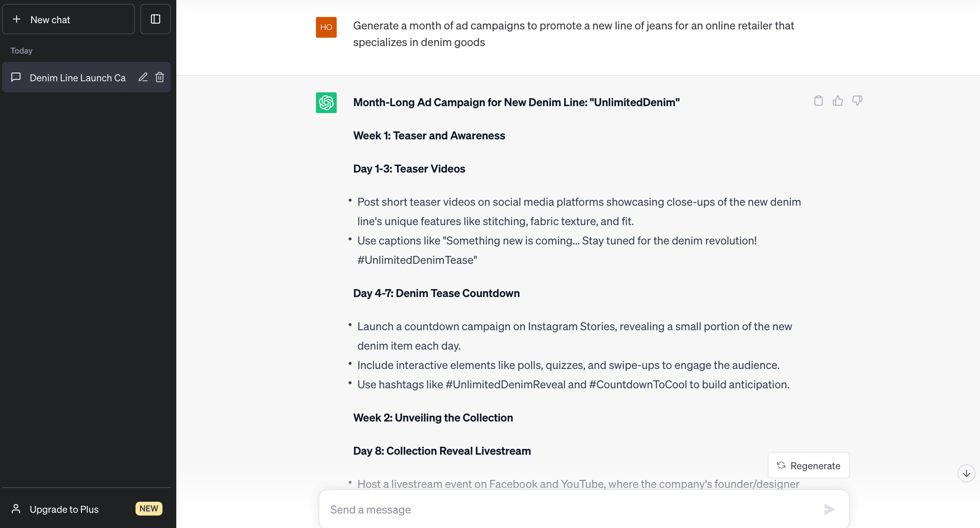The width and height of the screenshot is (980, 528).
Task: Click the ChatGPT logo avatar
Action: click(x=326, y=103)
